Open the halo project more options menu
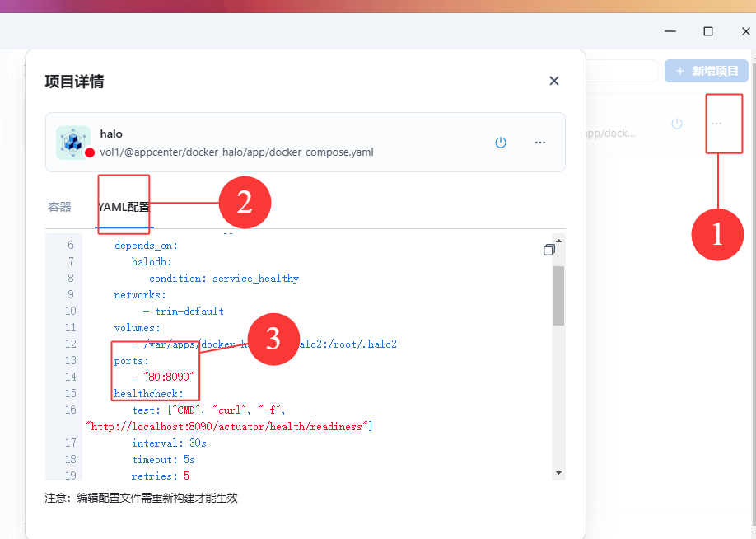The width and height of the screenshot is (756, 539). coord(540,143)
